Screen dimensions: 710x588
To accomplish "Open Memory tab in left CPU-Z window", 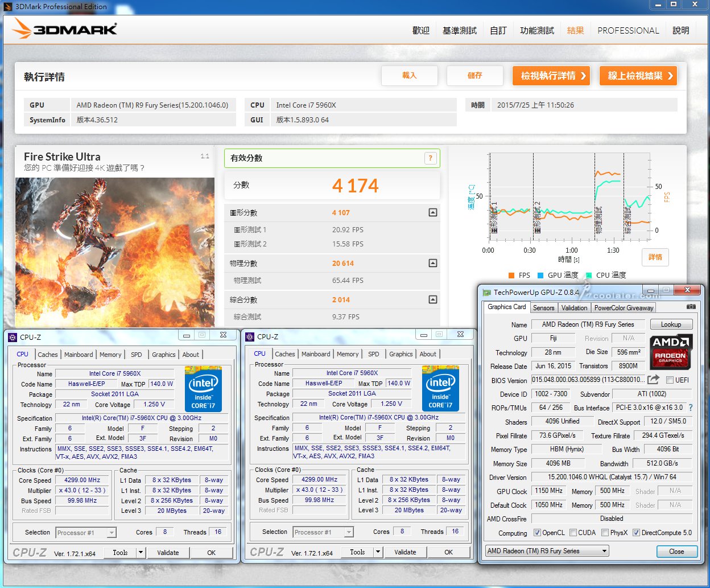I will 110,355.
